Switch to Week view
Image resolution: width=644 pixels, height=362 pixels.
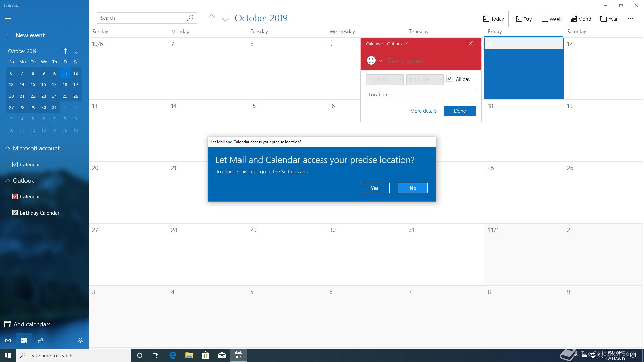552,19
